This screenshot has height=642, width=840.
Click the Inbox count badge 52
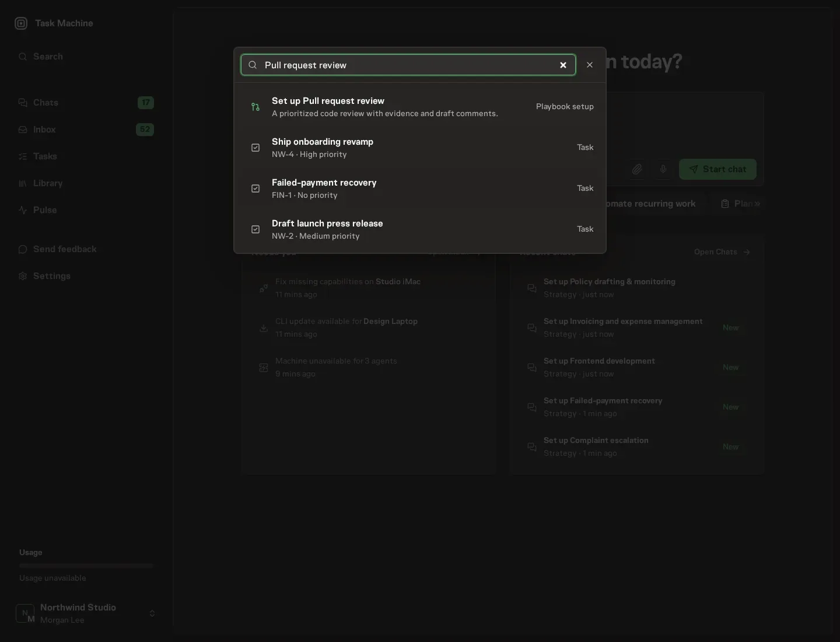(145, 130)
